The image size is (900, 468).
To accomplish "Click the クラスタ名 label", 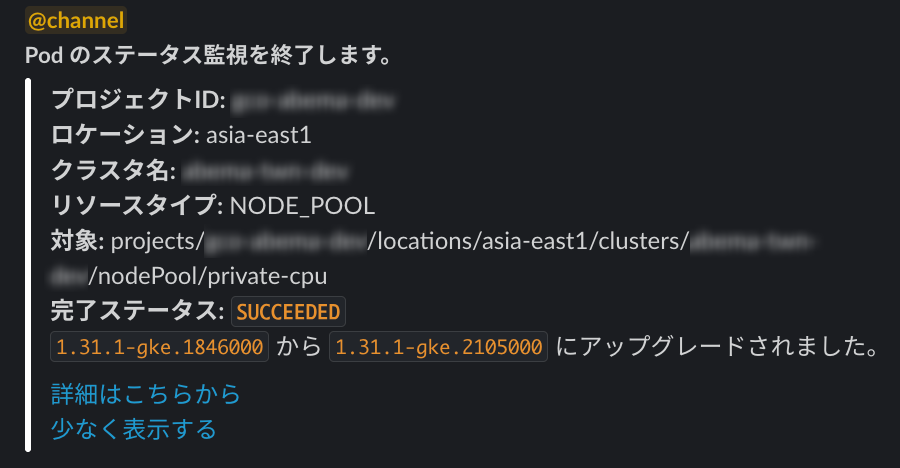I will (x=114, y=170).
